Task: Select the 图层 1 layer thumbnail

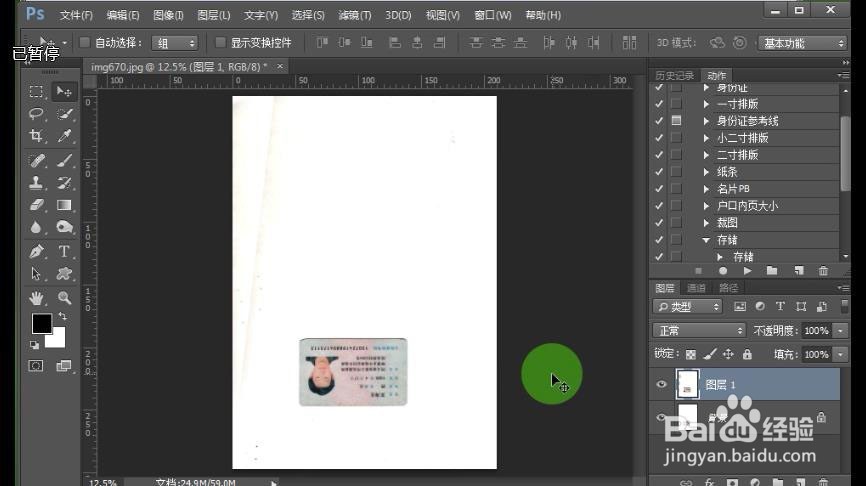Action: coord(687,384)
